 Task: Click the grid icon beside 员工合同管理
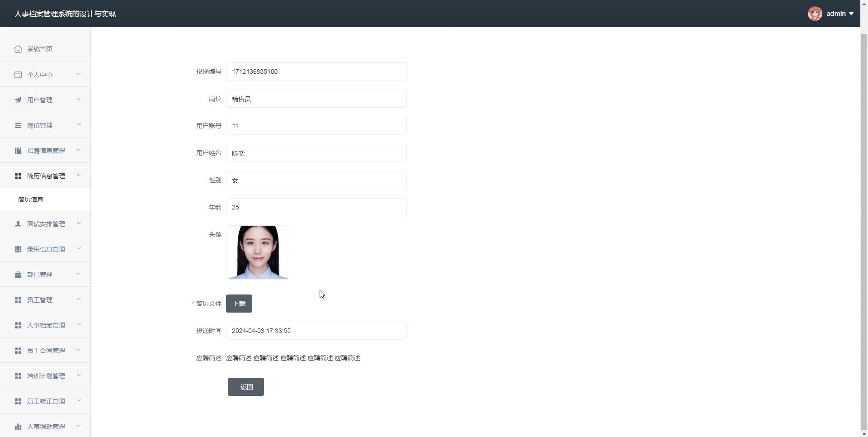(x=18, y=351)
